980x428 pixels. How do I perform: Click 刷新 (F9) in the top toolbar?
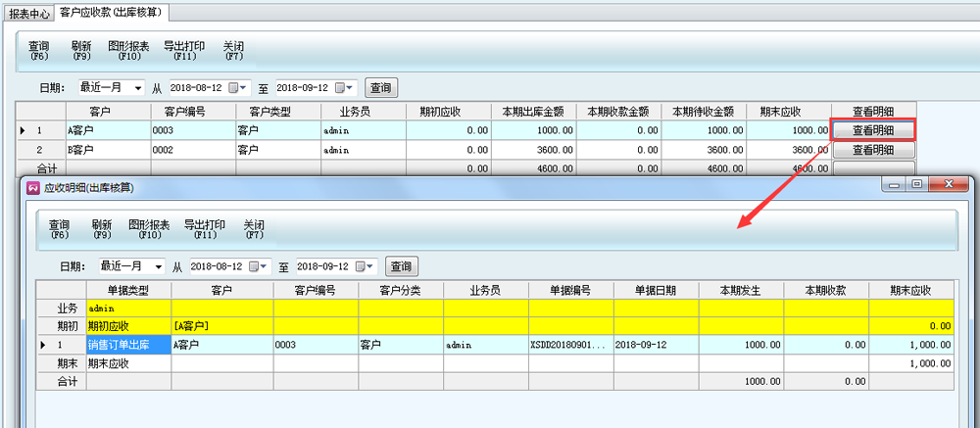coord(81,51)
